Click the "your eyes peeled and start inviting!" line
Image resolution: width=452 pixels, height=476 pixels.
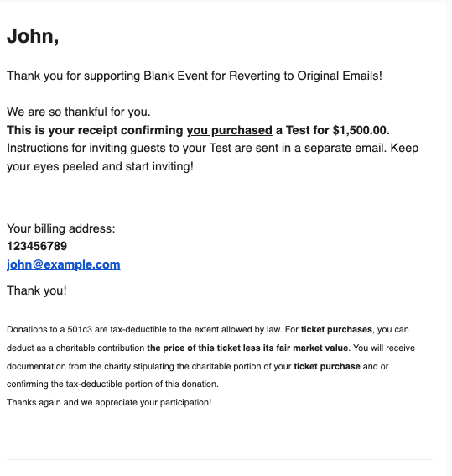[100, 167]
